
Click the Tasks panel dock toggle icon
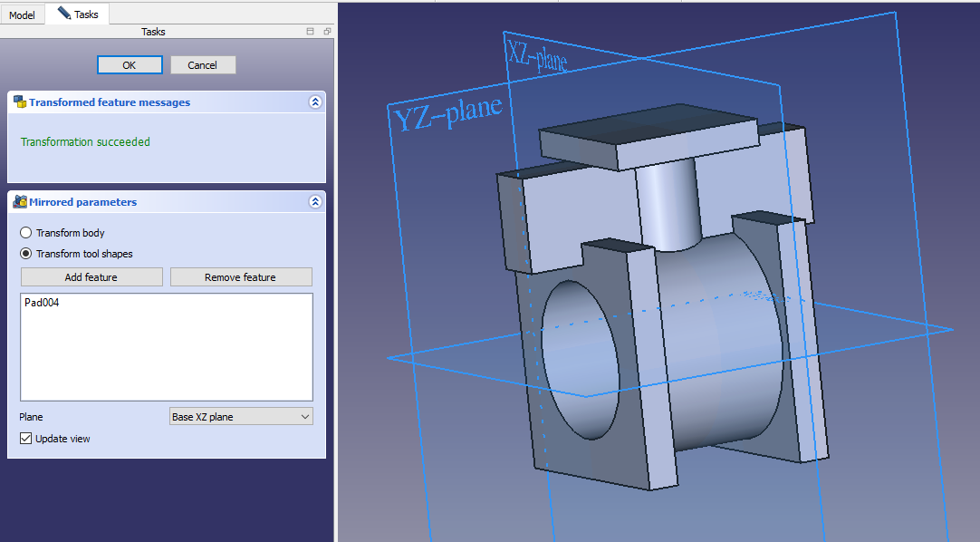(x=310, y=31)
